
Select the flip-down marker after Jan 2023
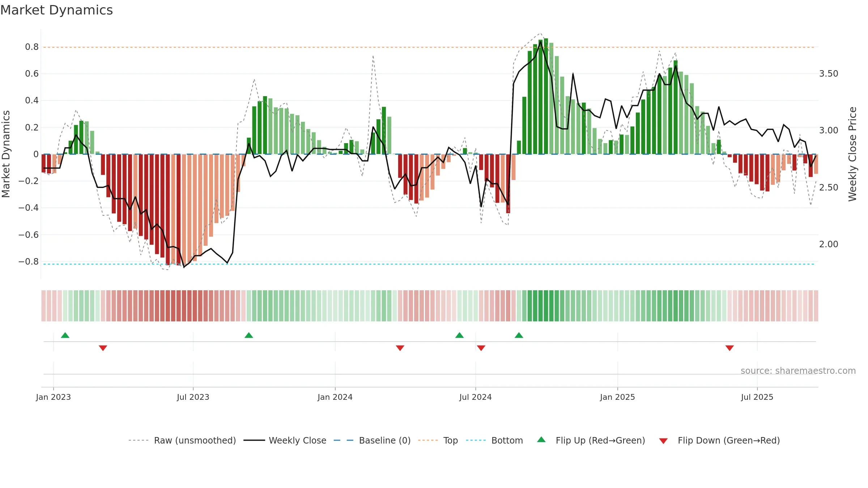pos(103,348)
